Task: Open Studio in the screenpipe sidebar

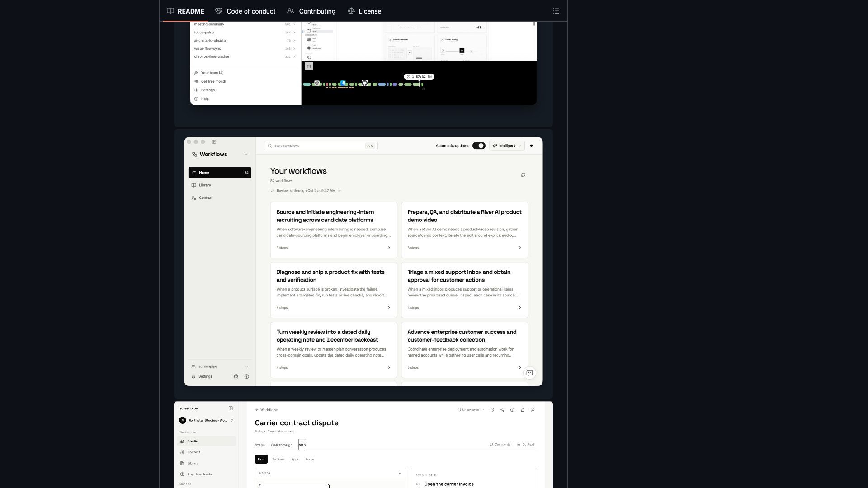Action: pos(207,441)
